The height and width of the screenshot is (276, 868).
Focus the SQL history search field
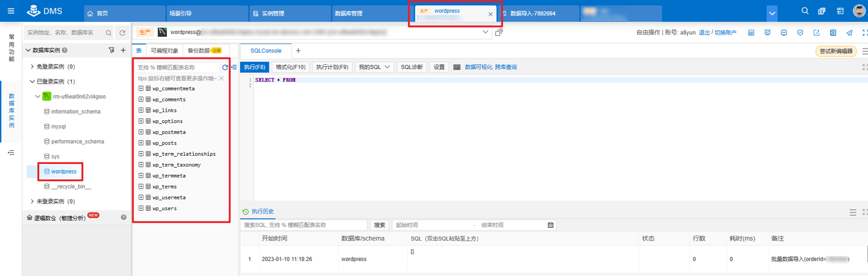tap(304, 225)
